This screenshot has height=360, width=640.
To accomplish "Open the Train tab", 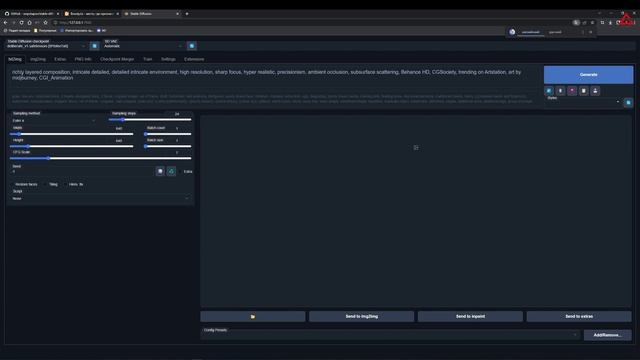I will point(147,59).
